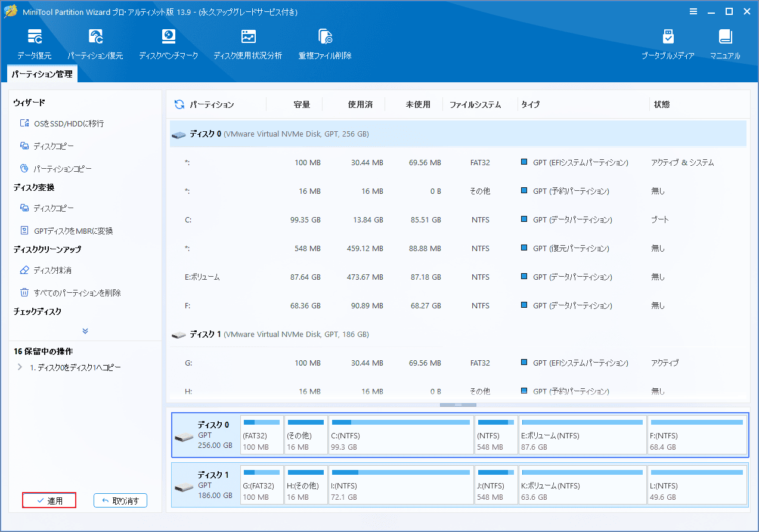Sort by タイプ column header
This screenshot has height=532, width=759.
[530, 104]
